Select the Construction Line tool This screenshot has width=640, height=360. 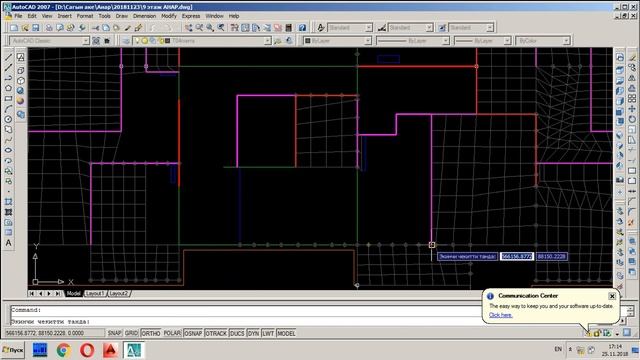point(9,67)
